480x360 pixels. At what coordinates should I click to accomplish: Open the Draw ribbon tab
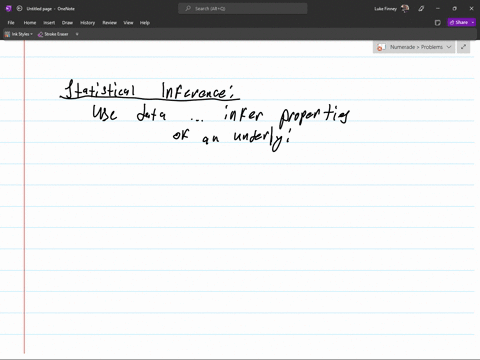point(67,23)
